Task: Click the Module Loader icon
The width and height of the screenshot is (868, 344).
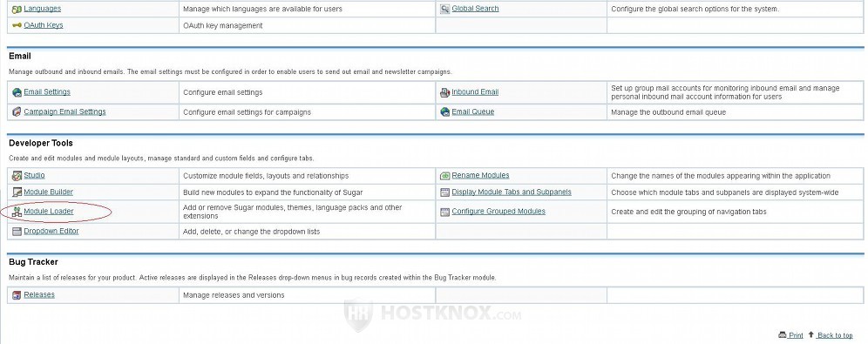Action: [17, 212]
